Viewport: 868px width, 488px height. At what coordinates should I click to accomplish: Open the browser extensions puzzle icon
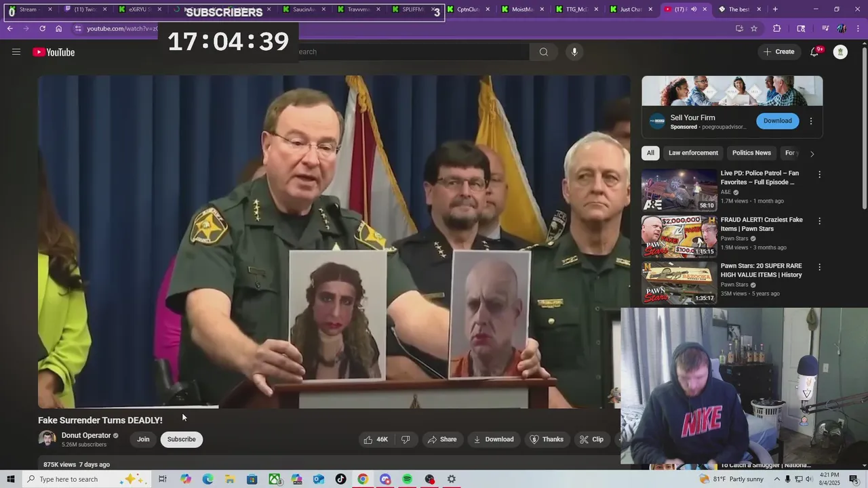pos(777,28)
